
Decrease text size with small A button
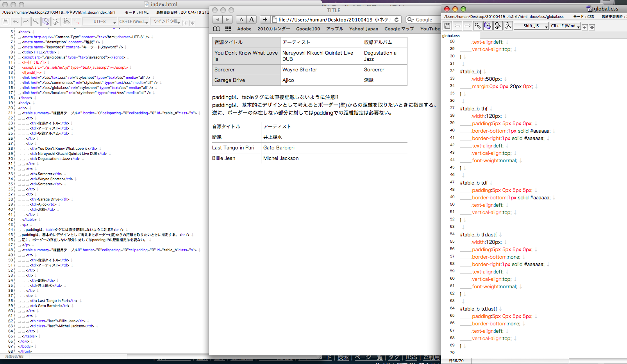(241, 20)
